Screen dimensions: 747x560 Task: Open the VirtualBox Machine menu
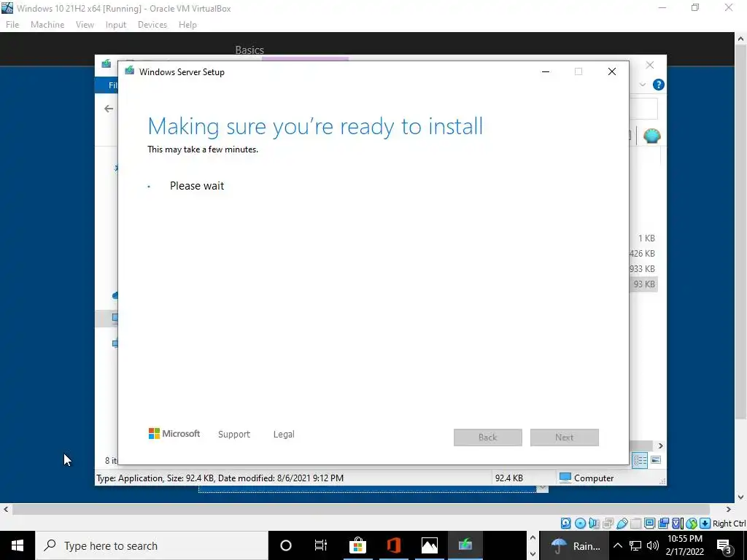[47, 25]
